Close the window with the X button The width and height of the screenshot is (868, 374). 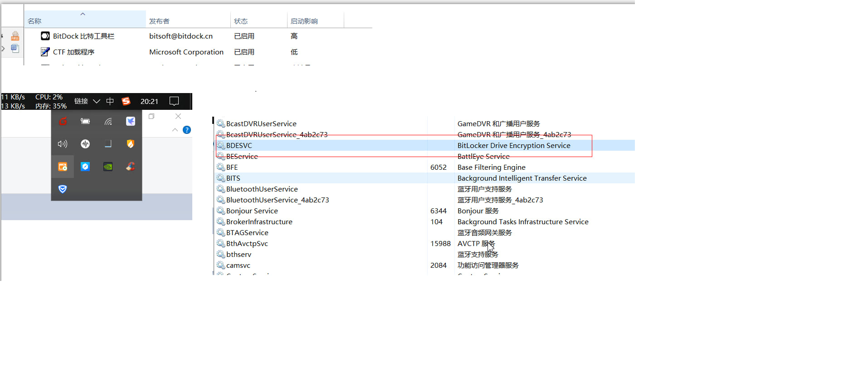pos(178,116)
